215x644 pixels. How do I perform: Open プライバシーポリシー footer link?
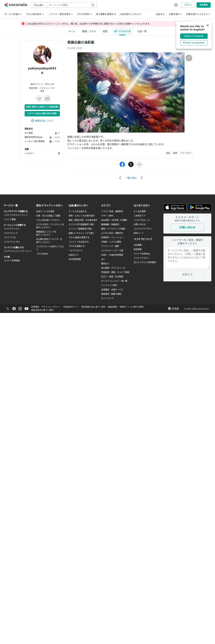point(51,307)
